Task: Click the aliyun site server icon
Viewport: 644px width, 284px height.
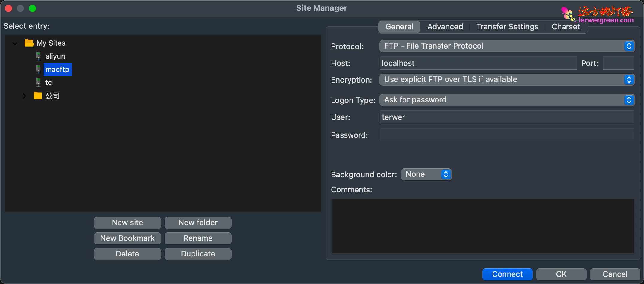Action: click(38, 56)
